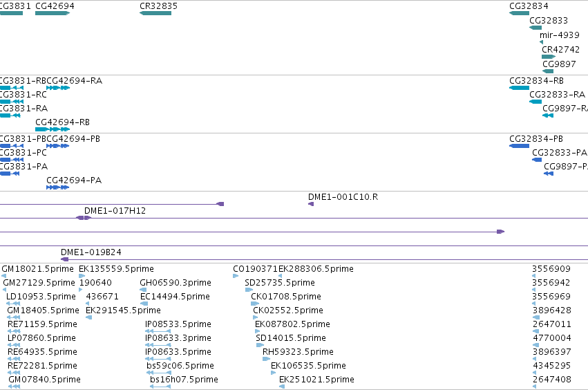588x390 pixels.
Task: Open EST SD14015.5prime
Action: [291, 338]
